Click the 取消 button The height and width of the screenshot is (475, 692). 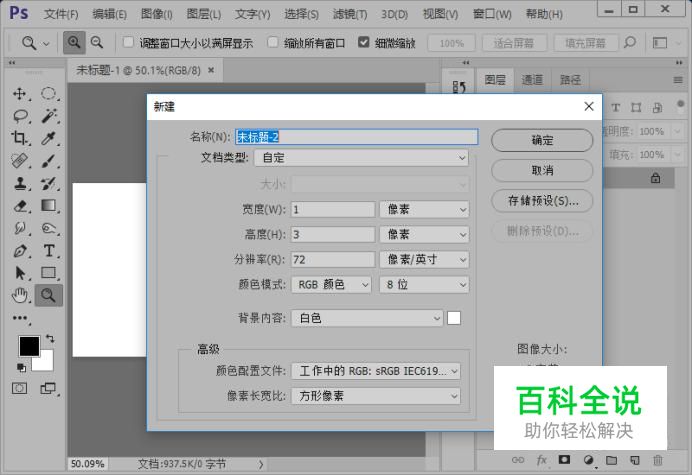click(x=542, y=170)
